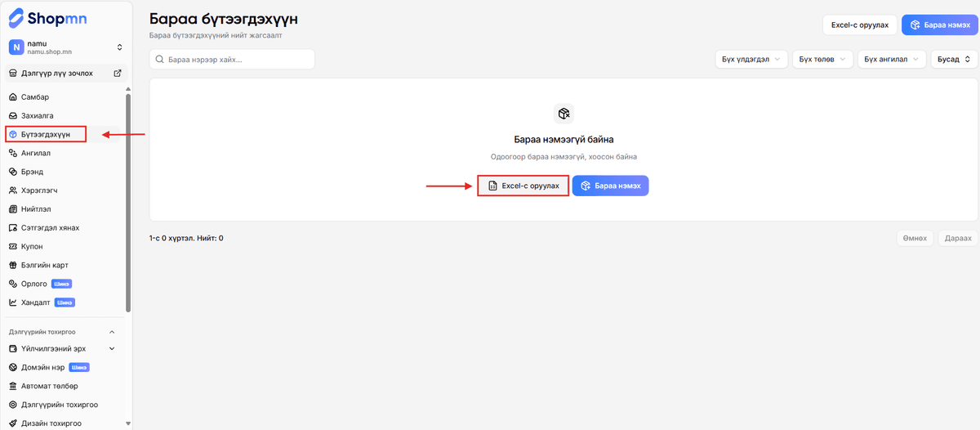Open external link icon beside Дэлгүүр лүү зочлох
980x430 pixels.
pos(117,74)
